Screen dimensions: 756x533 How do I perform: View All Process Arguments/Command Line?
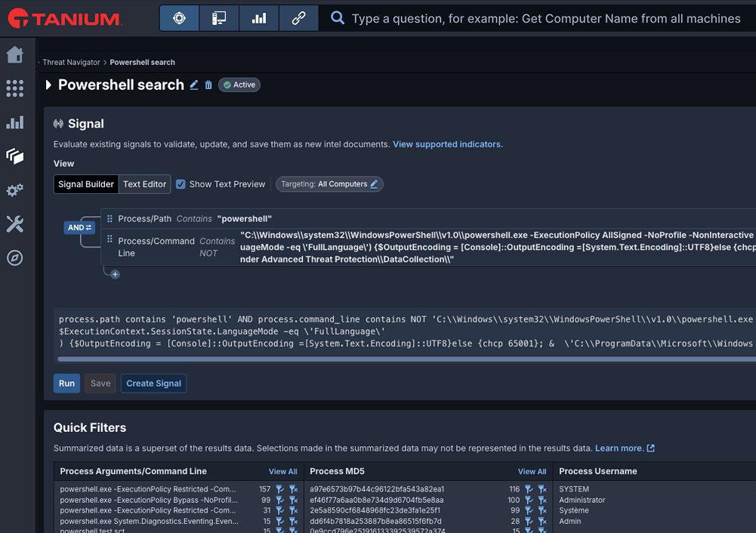[x=282, y=472]
